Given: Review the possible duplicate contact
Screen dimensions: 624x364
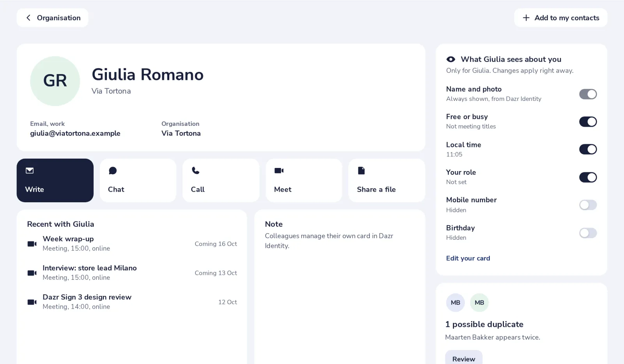Looking at the screenshot, I should pos(464,359).
